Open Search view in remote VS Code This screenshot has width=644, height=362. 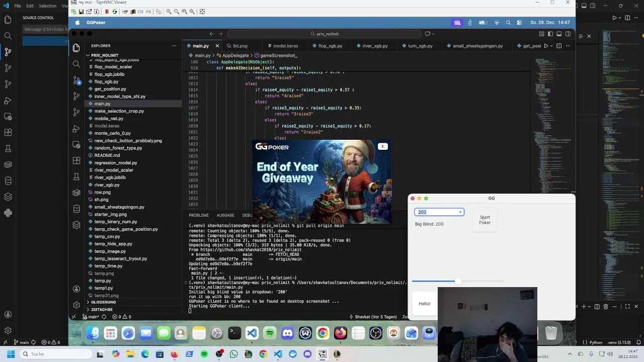pyautogui.click(x=76, y=64)
